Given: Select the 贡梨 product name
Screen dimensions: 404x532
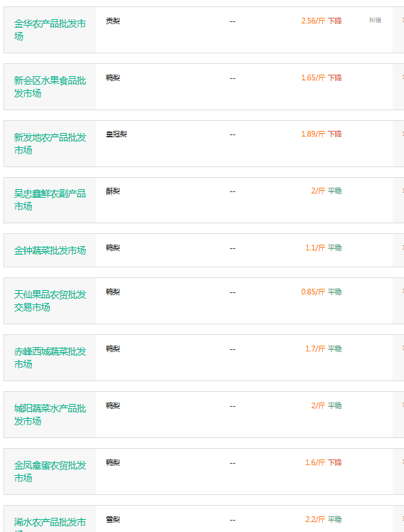Looking at the screenshot, I should point(112,21).
